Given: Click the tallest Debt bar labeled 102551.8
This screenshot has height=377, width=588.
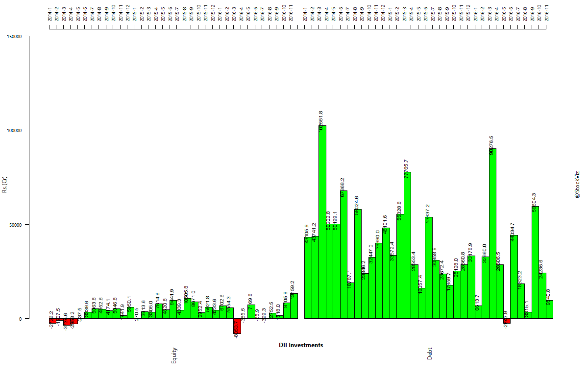Looking at the screenshot, I should 322,222.
